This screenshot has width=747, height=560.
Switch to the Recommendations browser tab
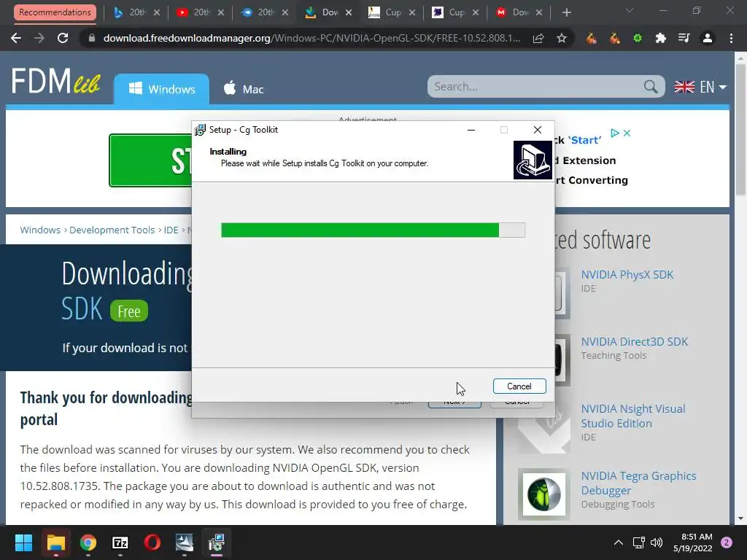click(55, 12)
